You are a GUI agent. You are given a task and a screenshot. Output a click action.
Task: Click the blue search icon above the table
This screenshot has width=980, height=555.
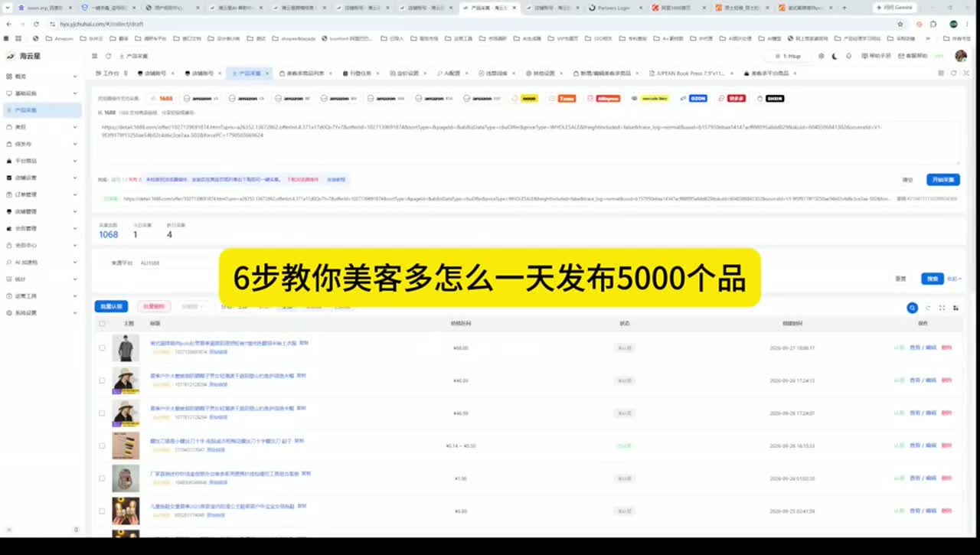tap(912, 308)
